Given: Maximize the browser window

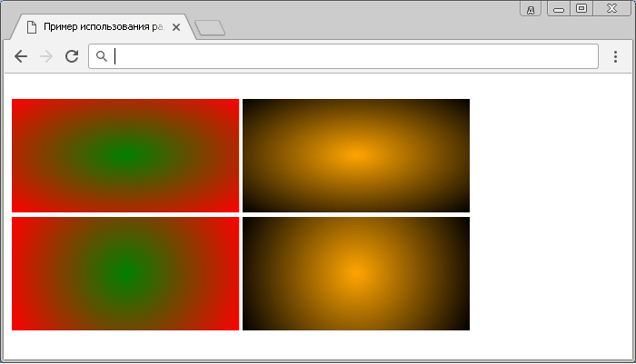Looking at the screenshot, I should point(581,9).
